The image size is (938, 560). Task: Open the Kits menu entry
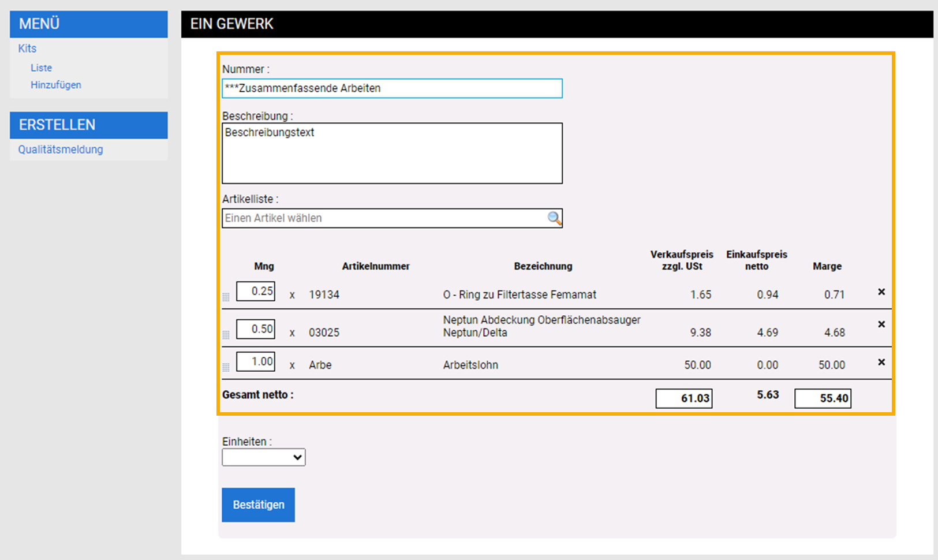pos(27,48)
